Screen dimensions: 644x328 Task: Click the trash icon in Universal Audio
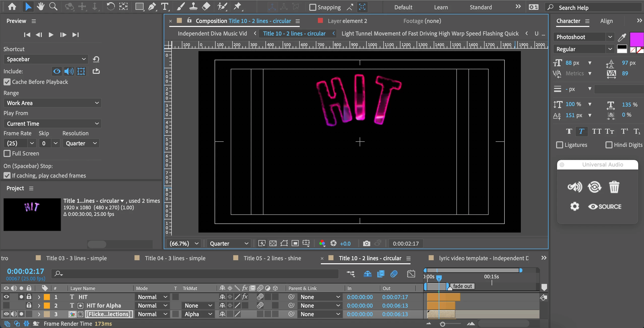tap(614, 187)
